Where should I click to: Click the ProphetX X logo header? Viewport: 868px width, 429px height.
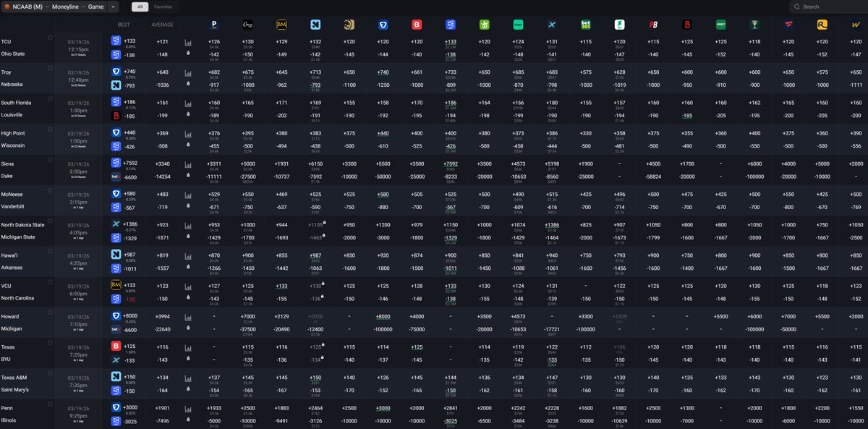(552, 25)
